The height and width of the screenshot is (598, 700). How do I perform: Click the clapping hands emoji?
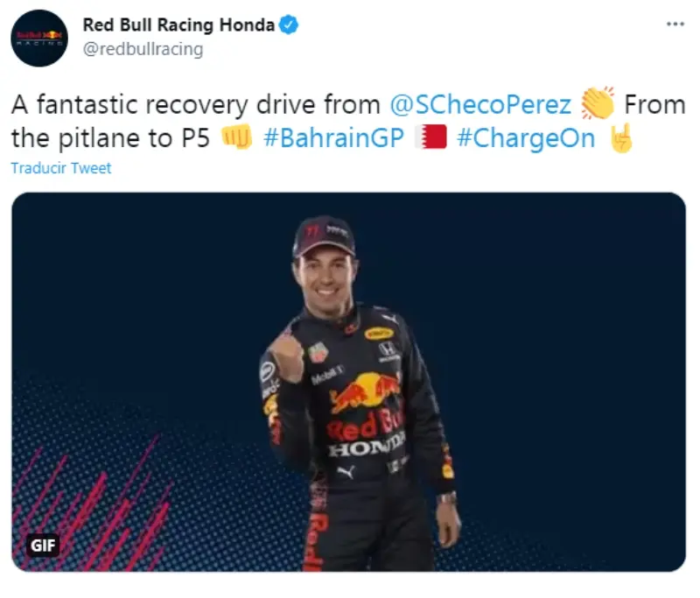(x=598, y=103)
